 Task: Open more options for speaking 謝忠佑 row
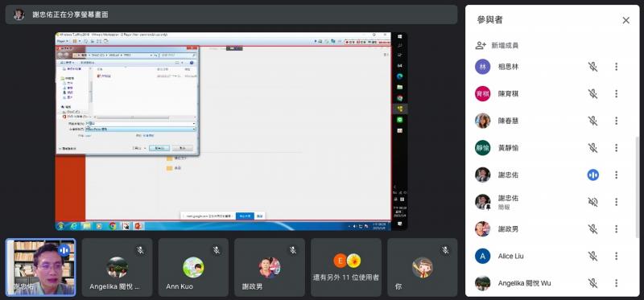pos(616,175)
